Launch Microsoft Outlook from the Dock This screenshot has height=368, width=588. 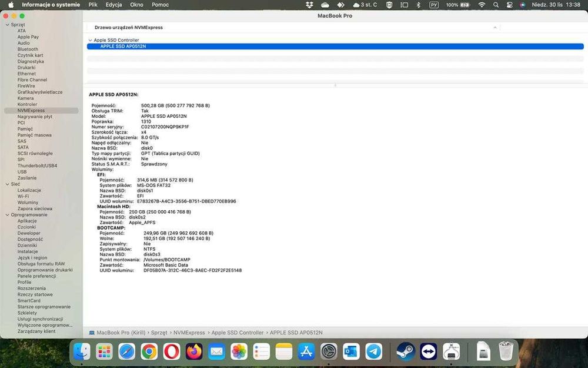[352, 352]
